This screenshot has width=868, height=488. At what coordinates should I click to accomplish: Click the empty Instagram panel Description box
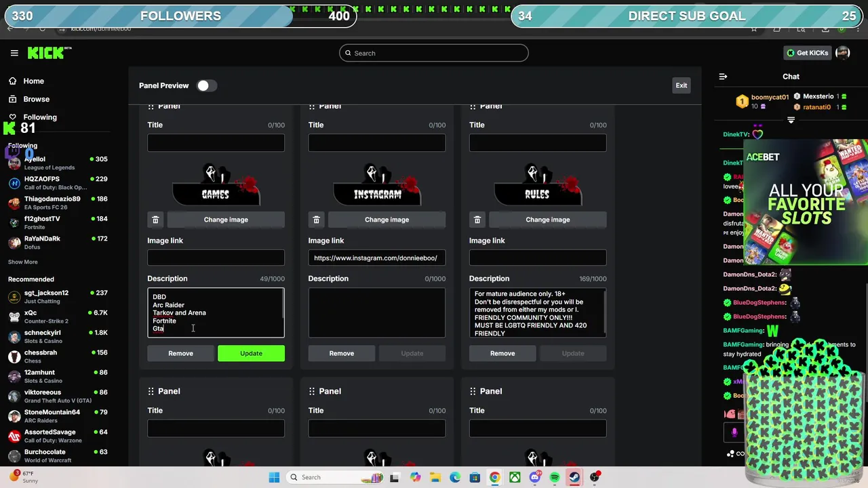coord(376,312)
